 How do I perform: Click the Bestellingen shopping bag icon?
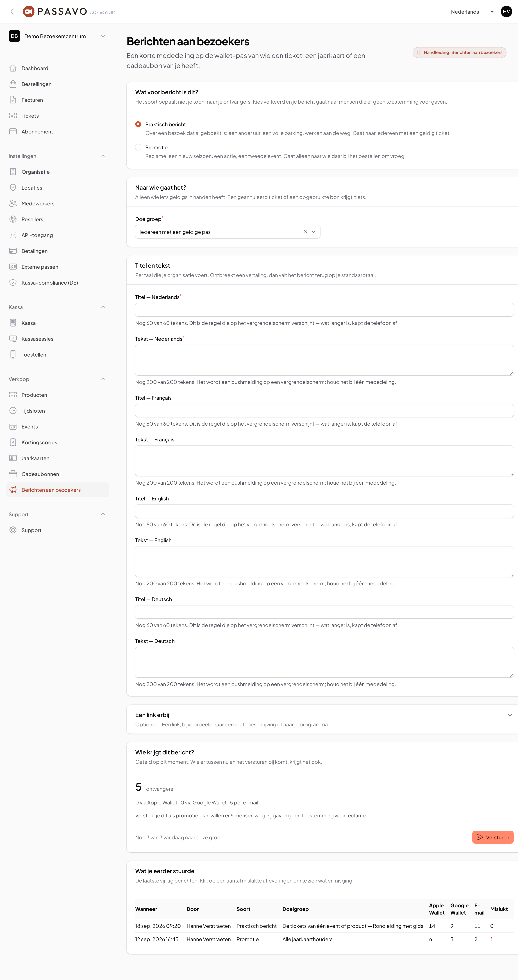point(13,84)
